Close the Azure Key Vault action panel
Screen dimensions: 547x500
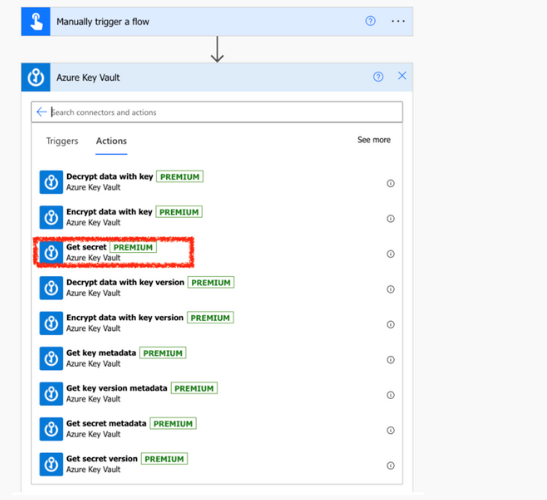[402, 76]
